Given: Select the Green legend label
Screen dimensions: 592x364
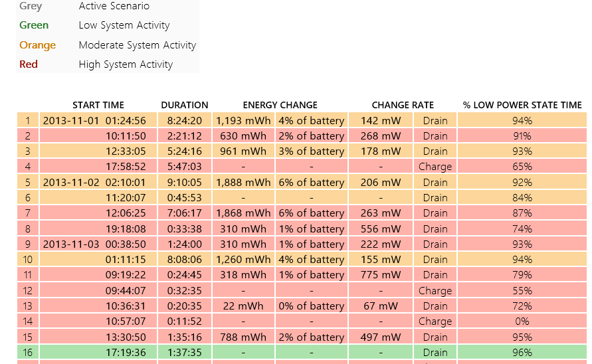Looking at the screenshot, I should (34, 25).
